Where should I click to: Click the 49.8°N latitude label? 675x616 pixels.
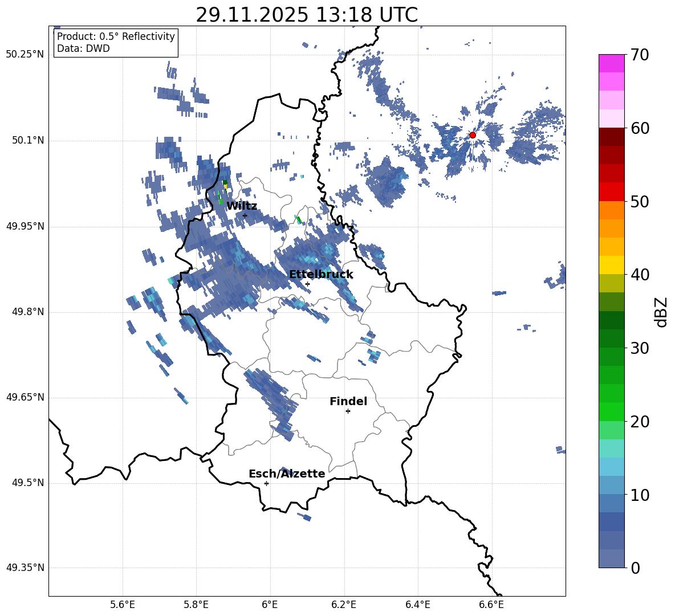28,312
